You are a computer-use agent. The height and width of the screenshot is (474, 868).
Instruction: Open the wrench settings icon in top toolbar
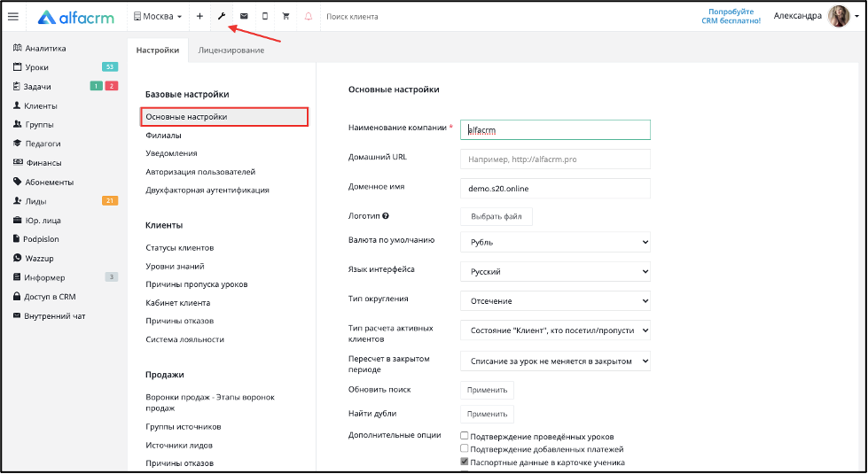point(222,16)
